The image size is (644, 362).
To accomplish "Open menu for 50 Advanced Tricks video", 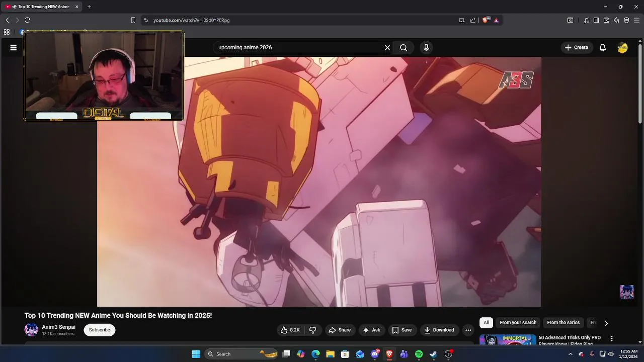I will [612, 339].
